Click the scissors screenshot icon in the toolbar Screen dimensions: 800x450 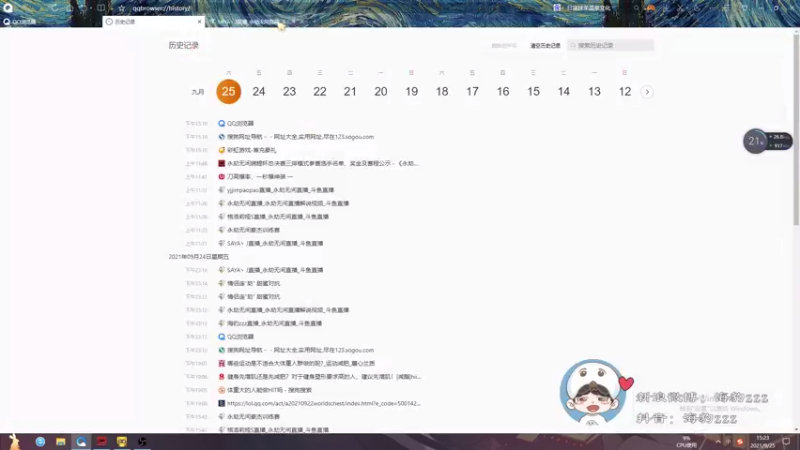tap(681, 8)
